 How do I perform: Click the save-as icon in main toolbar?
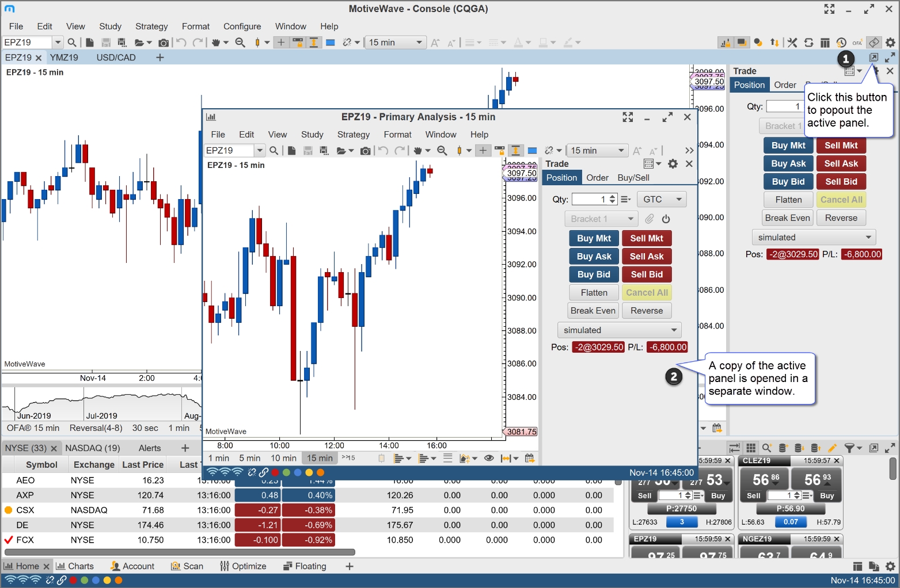(x=122, y=43)
